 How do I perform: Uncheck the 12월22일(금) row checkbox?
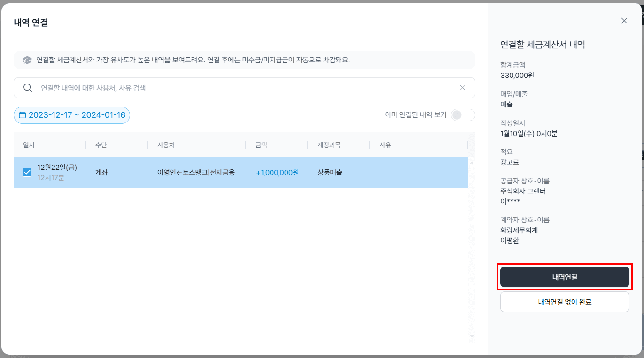point(27,172)
